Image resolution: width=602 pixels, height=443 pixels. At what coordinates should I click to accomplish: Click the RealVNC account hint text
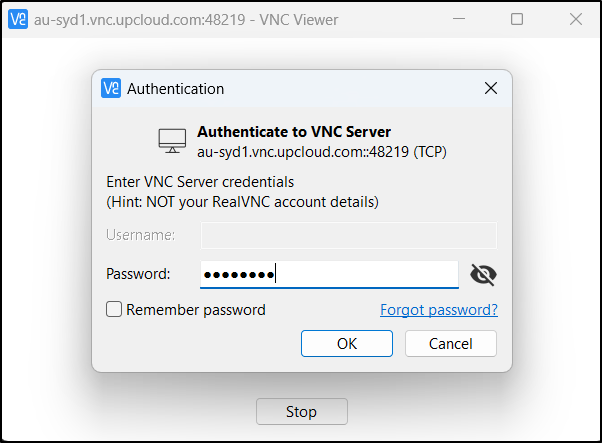[x=242, y=202]
